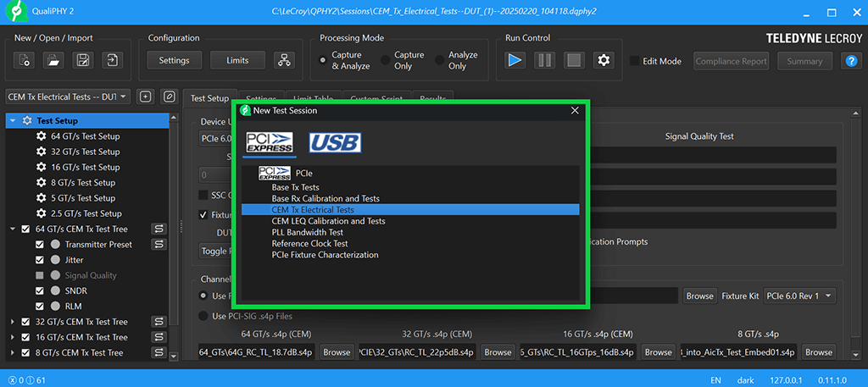Select Capture Only processing mode
This screenshot has width=868, height=387.
pyautogui.click(x=386, y=60)
